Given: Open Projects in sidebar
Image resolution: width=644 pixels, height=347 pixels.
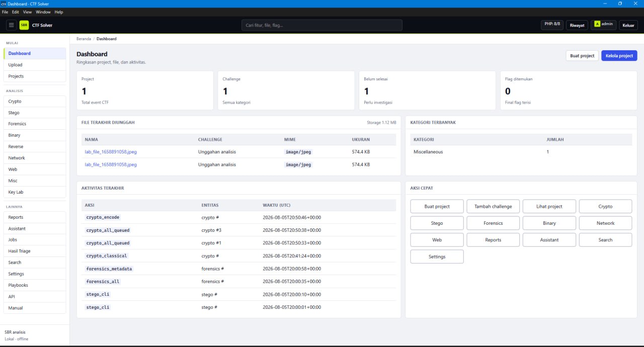Looking at the screenshot, I should pyautogui.click(x=35, y=76).
